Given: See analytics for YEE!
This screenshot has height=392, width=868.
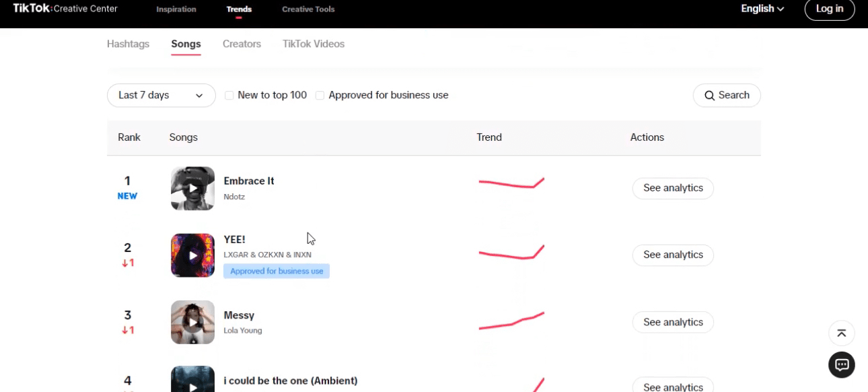Looking at the screenshot, I should 673,255.
